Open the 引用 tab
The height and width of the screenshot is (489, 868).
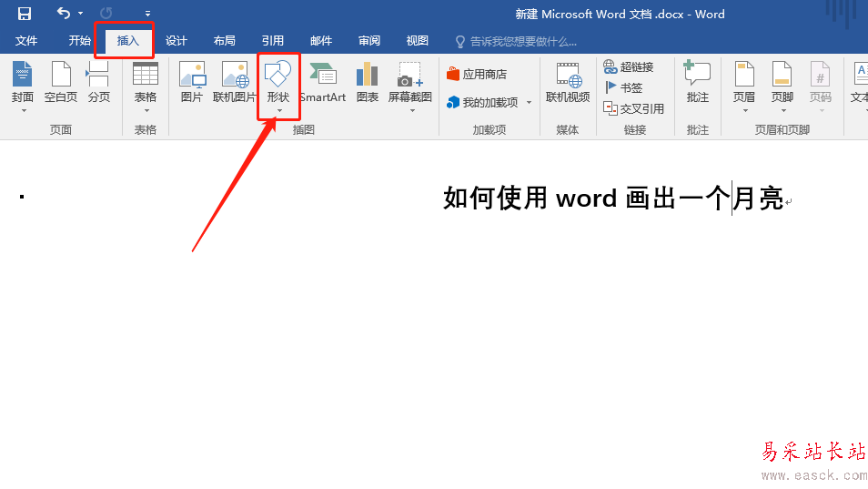[272, 40]
